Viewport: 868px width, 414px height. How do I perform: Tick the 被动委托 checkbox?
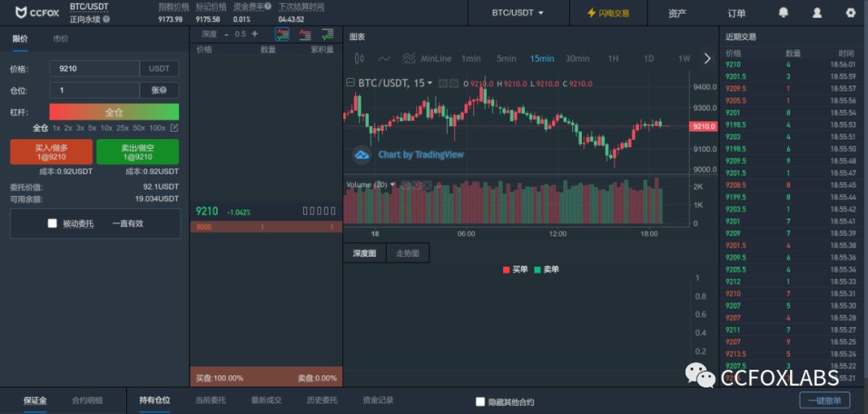[x=52, y=223]
